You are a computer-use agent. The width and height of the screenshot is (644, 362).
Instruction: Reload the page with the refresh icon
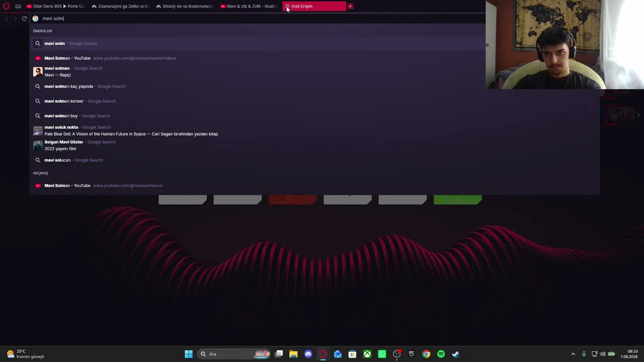(x=24, y=19)
